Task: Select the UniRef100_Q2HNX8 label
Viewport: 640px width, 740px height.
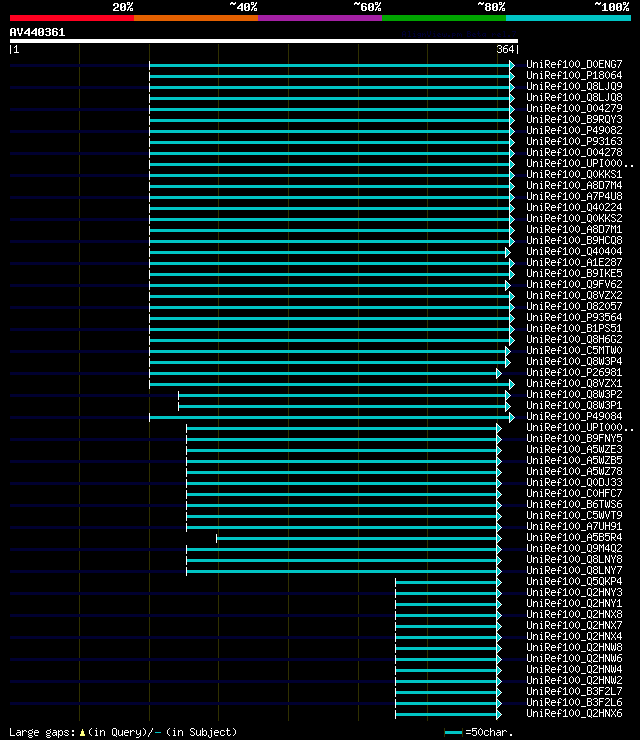Action: point(574,614)
